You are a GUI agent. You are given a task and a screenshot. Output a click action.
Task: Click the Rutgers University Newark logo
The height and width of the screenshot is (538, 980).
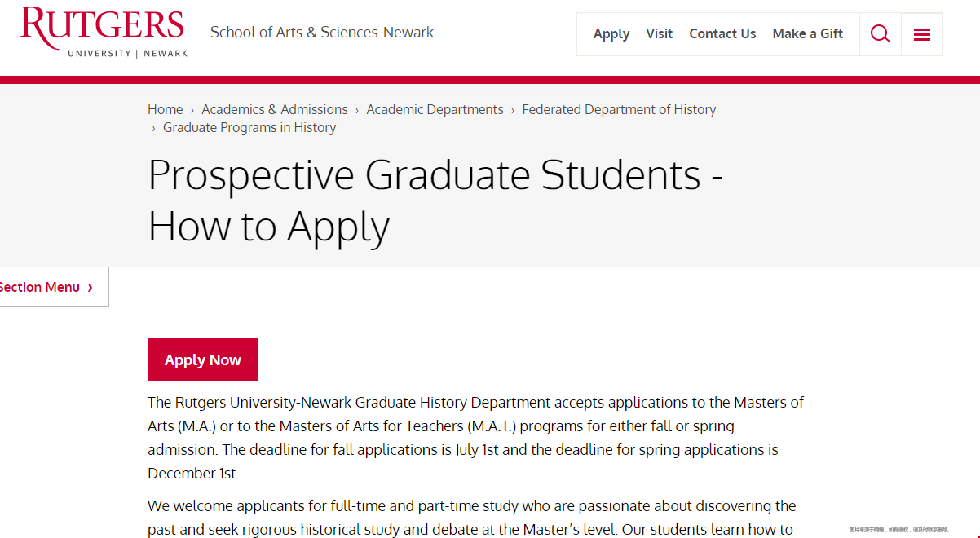[x=104, y=32]
